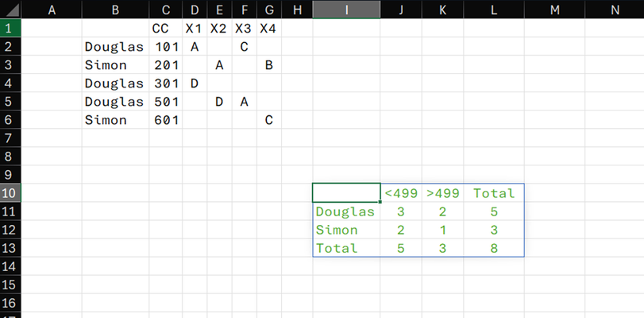Click cell containing 501
Image resolution: width=644 pixels, height=318 pixels.
click(x=165, y=101)
